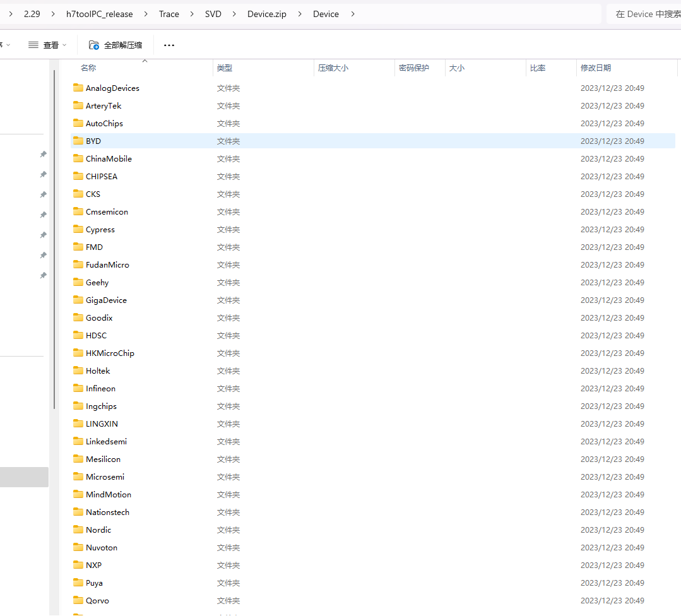Click the Puya folder icon

point(78,583)
